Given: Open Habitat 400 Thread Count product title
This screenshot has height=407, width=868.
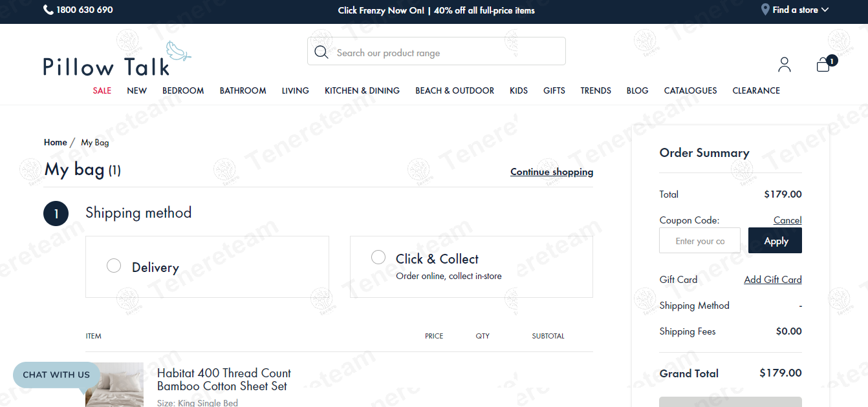Looking at the screenshot, I should click(x=224, y=379).
